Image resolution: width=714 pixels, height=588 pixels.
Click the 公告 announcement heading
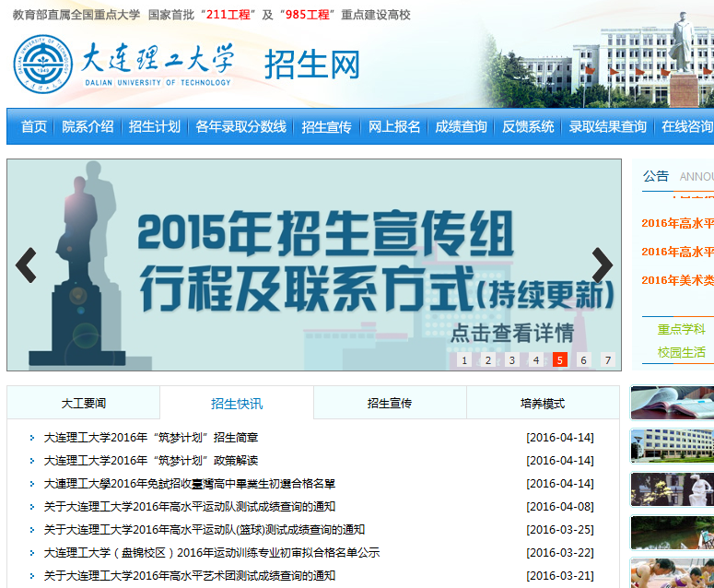(656, 176)
